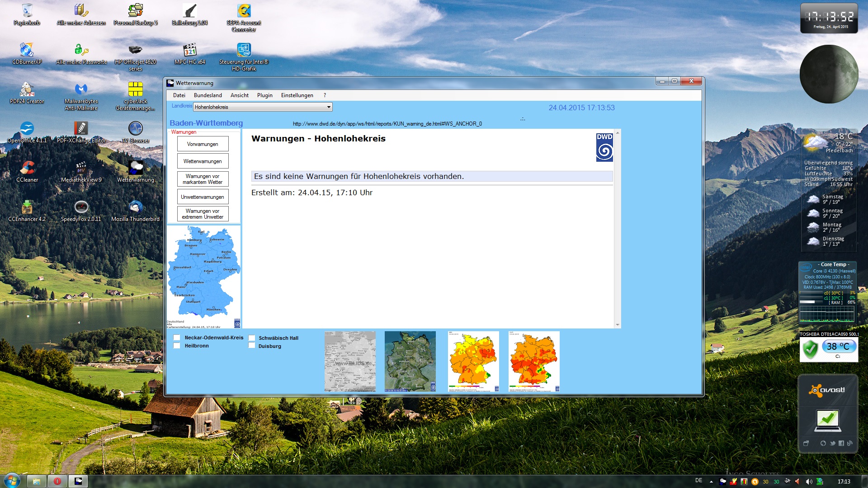868x488 pixels.
Task: Tick the Heilbronn checkbox
Action: 177,346
